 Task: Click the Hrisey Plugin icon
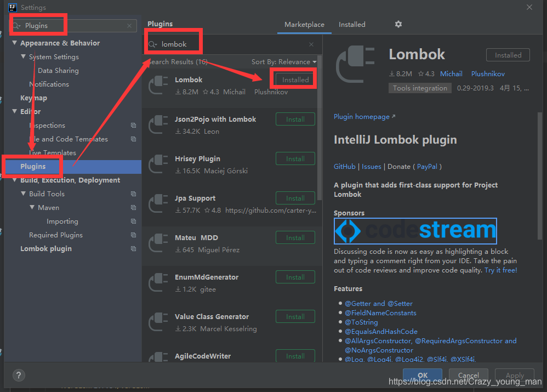click(x=158, y=164)
